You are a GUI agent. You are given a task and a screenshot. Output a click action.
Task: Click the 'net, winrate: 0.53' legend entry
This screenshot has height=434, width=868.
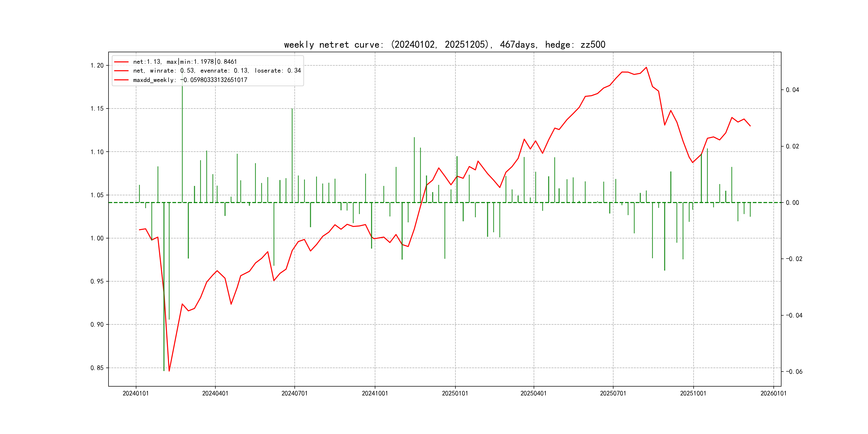(x=217, y=71)
